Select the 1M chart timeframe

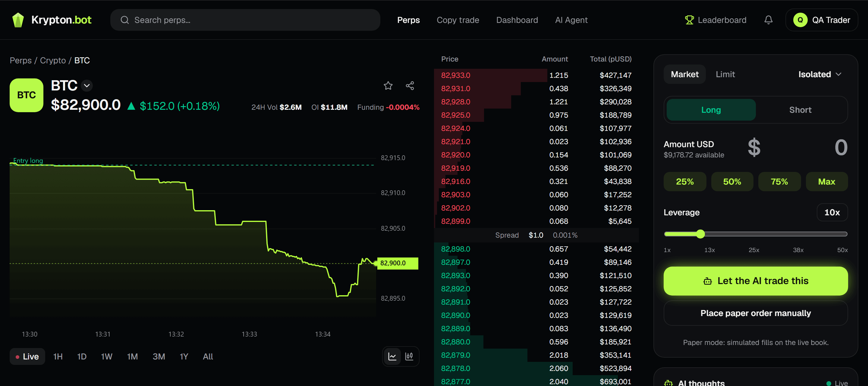(x=132, y=356)
